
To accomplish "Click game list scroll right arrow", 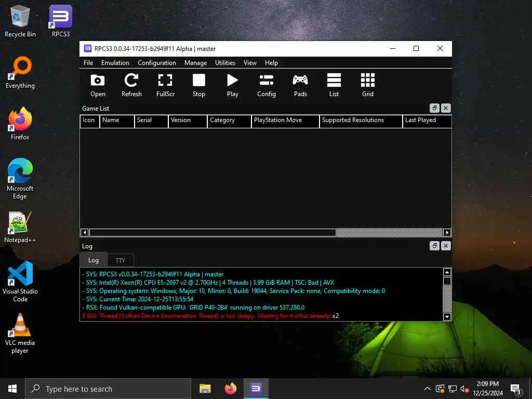I will coord(447,232).
